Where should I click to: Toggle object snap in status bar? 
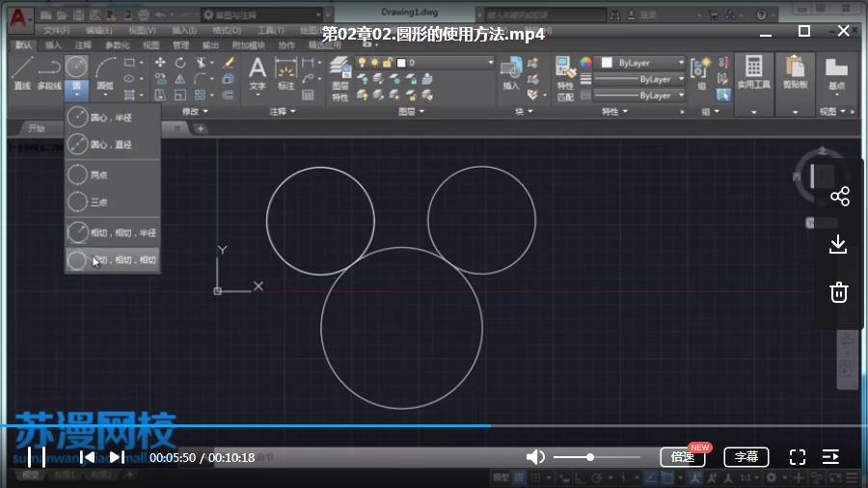667,477
